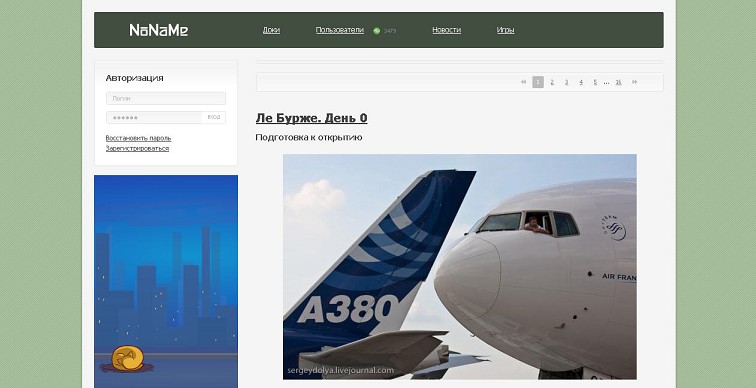The width and height of the screenshot is (756, 388).
Task: Open the Ле Бурже. День 0 article title
Action: tap(311, 118)
